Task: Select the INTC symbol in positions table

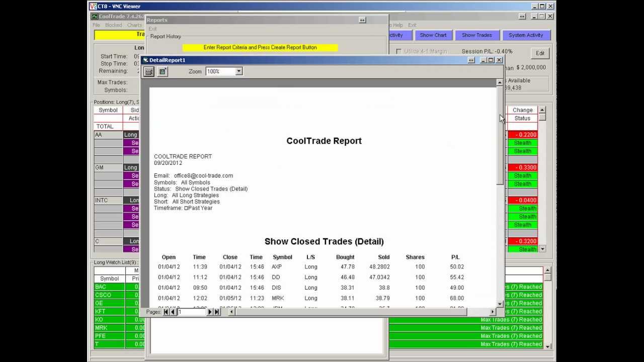Action: pos(108,200)
